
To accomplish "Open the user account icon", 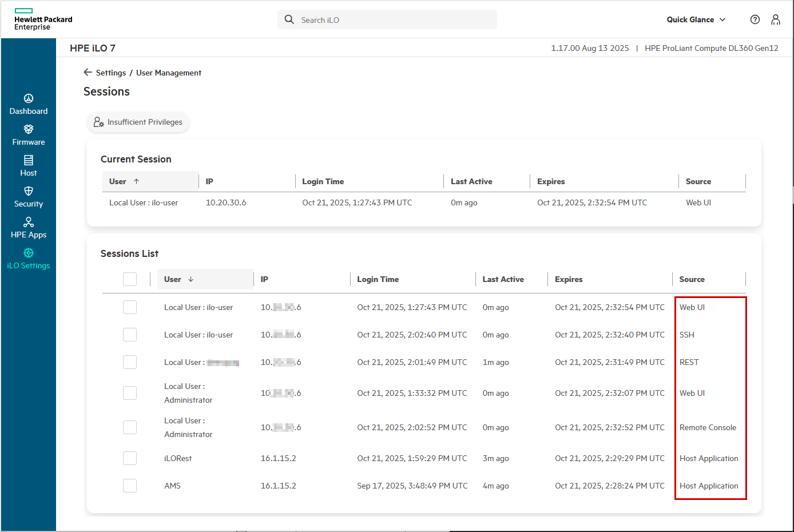I will click(x=776, y=19).
